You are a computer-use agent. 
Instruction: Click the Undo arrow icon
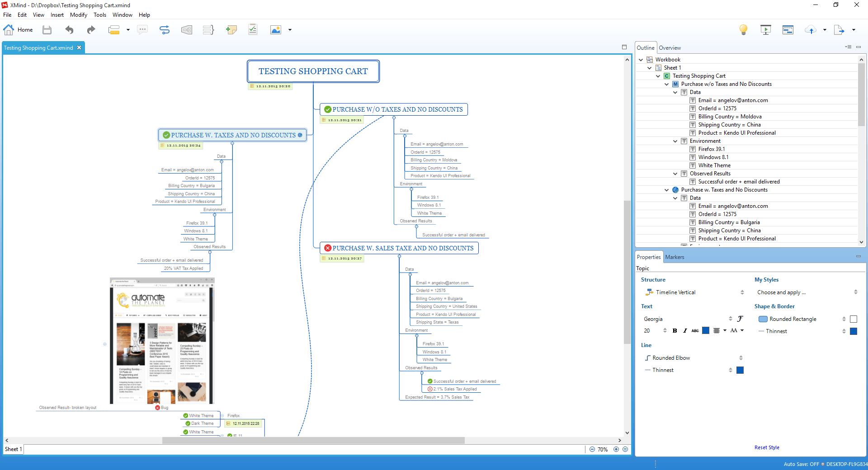69,30
